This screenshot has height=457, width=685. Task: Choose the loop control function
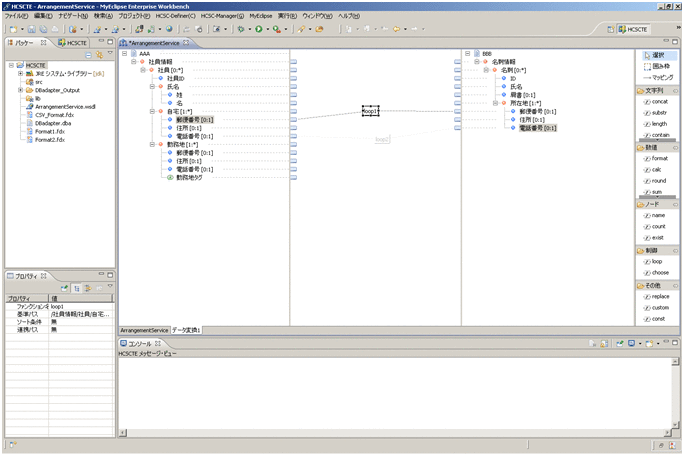(x=656, y=261)
